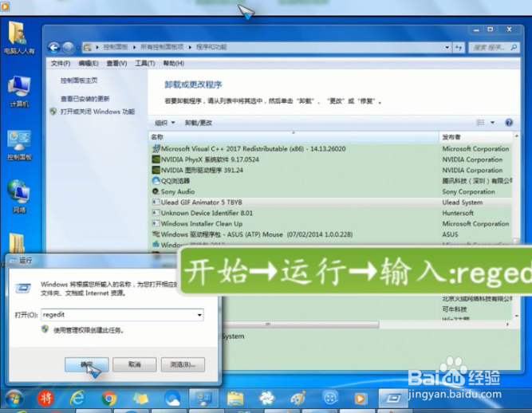This screenshot has height=413, width=532.
Task: Open 控制面板 desktop icon
Action: click(x=19, y=145)
